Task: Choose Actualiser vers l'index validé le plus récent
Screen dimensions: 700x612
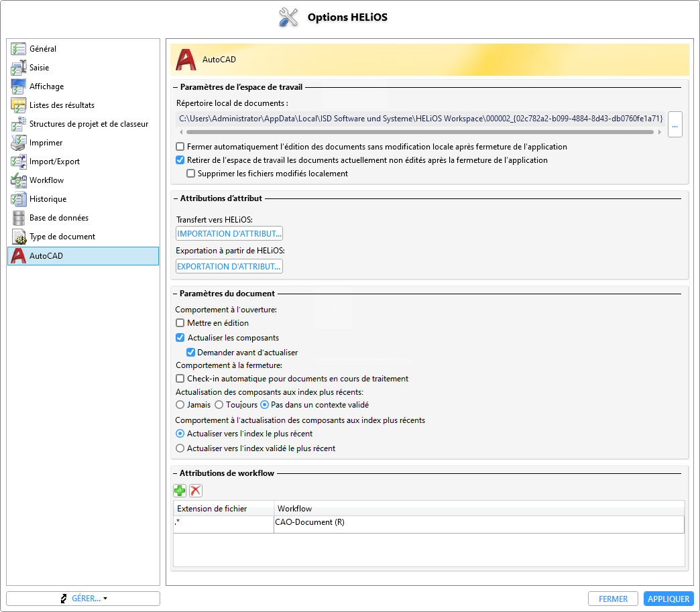Action: point(180,448)
